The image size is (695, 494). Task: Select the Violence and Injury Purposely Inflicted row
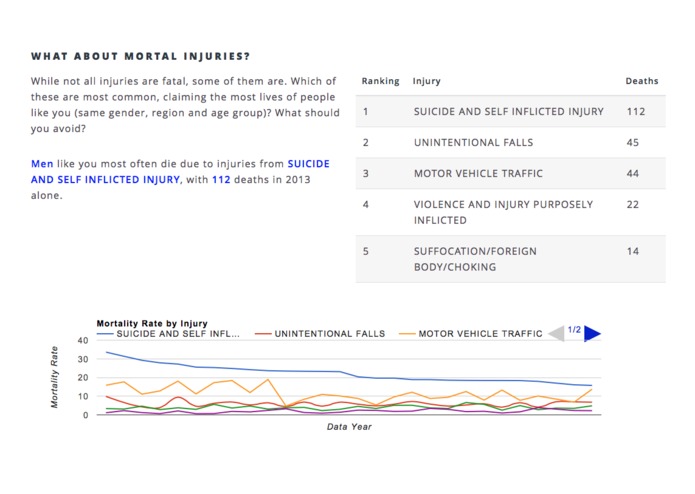click(x=510, y=212)
